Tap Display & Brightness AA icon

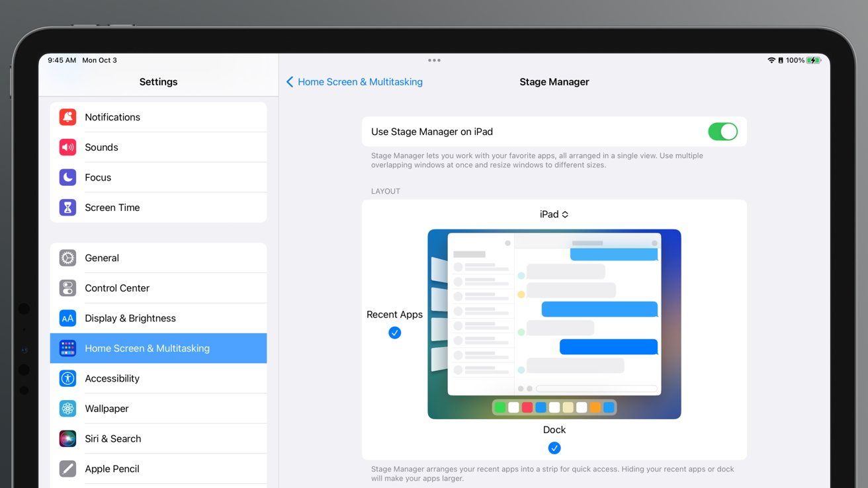pos(67,318)
